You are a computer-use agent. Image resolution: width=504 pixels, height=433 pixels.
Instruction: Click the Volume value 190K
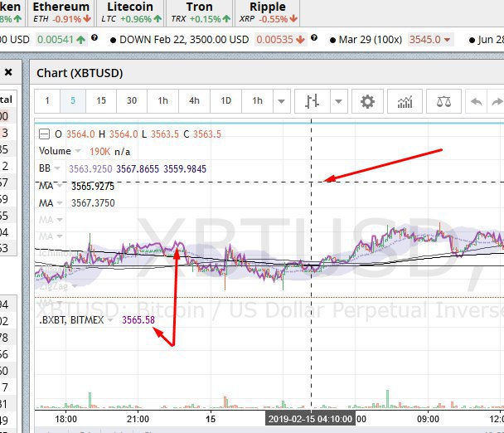pyautogui.click(x=100, y=152)
